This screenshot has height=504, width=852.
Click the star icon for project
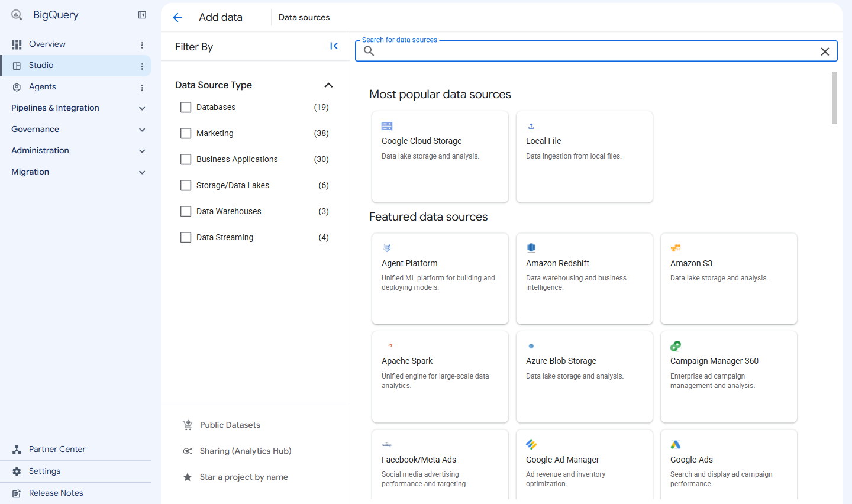coord(188,477)
